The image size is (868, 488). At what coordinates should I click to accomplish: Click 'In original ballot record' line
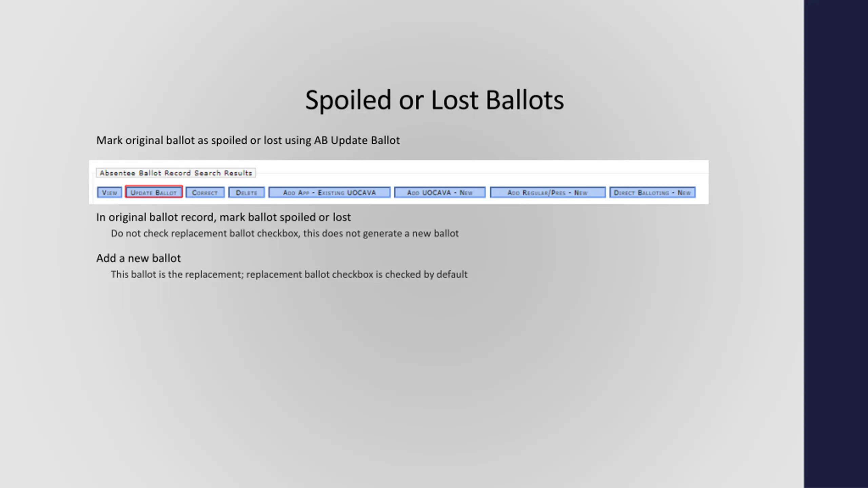pyautogui.click(x=223, y=217)
